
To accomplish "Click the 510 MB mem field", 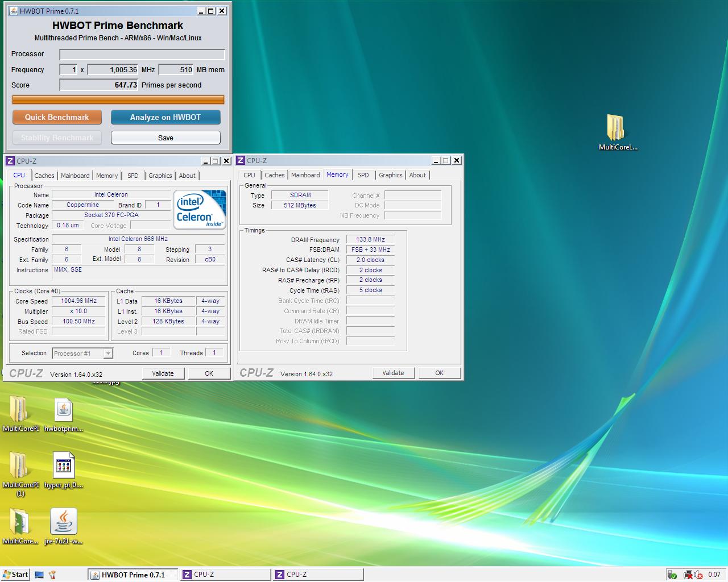I will (x=176, y=69).
